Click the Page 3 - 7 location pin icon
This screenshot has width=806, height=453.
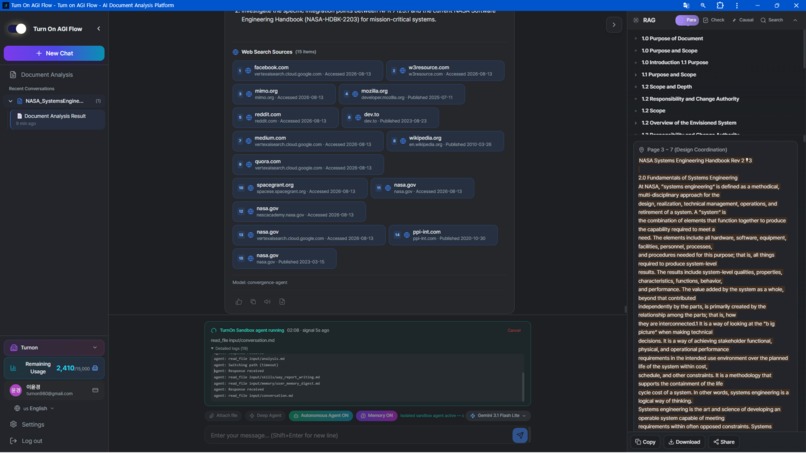point(641,150)
